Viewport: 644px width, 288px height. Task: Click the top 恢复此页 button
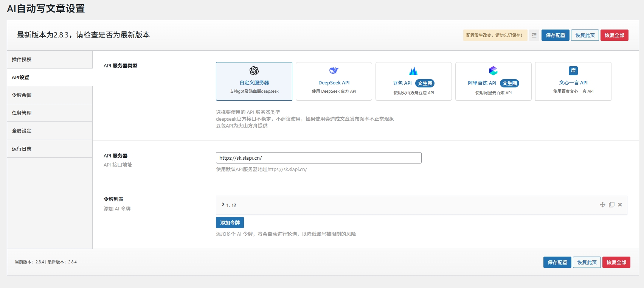(x=585, y=35)
